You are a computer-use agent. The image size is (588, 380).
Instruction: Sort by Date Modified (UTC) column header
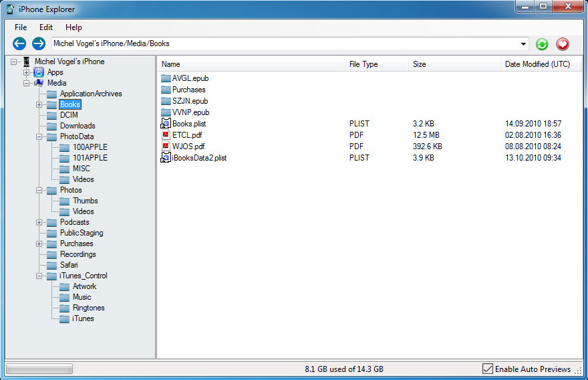click(x=541, y=64)
